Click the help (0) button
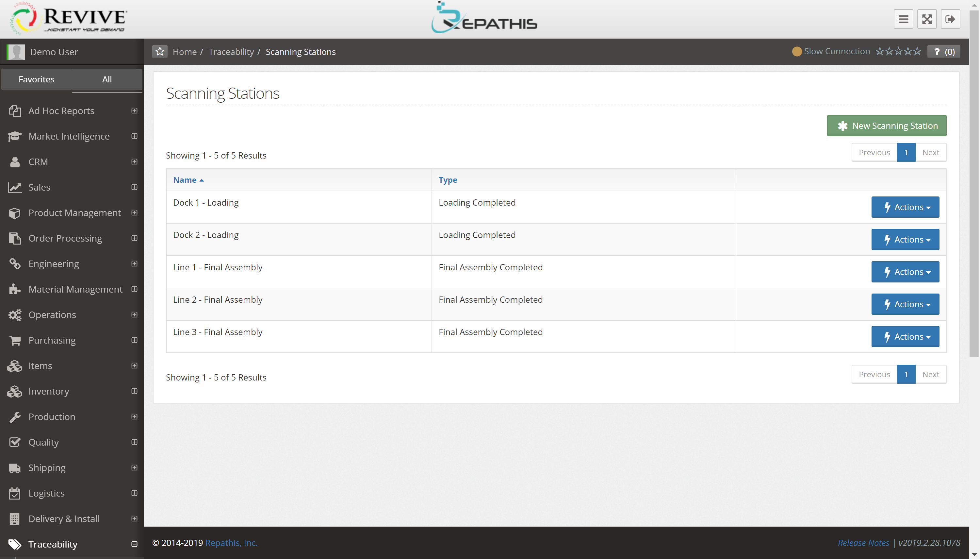The height and width of the screenshot is (559, 980). pyautogui.click(x=943, y=51)
